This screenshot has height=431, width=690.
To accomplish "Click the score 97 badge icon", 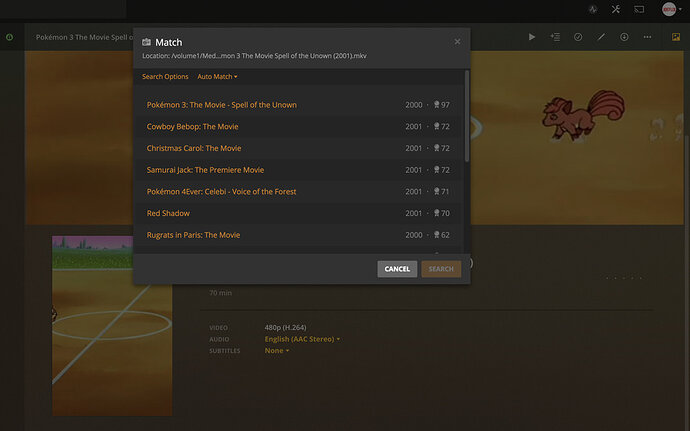I will coord(437,104).
